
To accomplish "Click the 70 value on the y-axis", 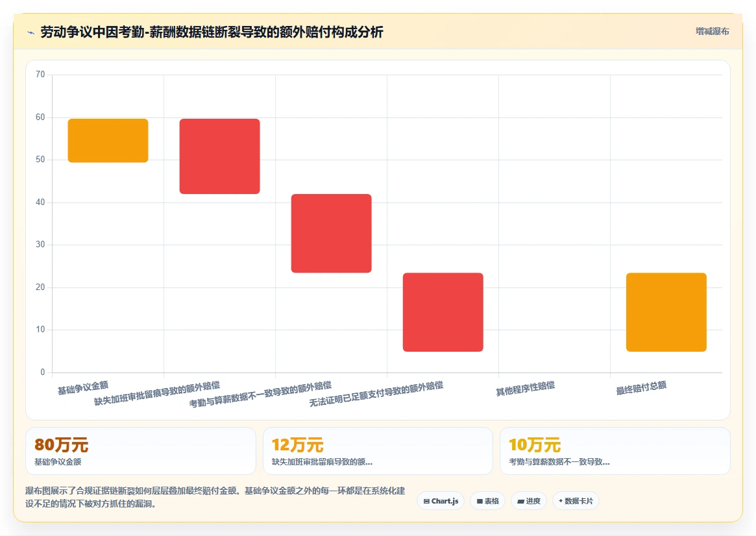I will click(40, 74).
